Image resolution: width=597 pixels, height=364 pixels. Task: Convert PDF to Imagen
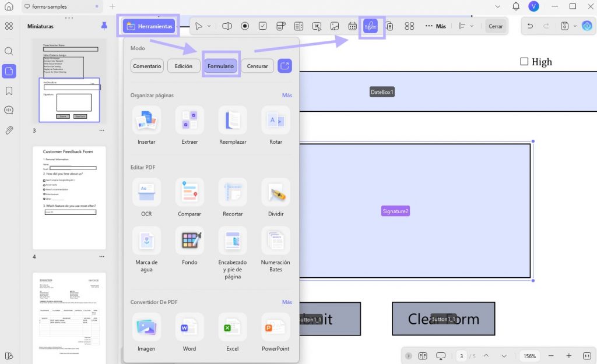click(x=146, y=332)
